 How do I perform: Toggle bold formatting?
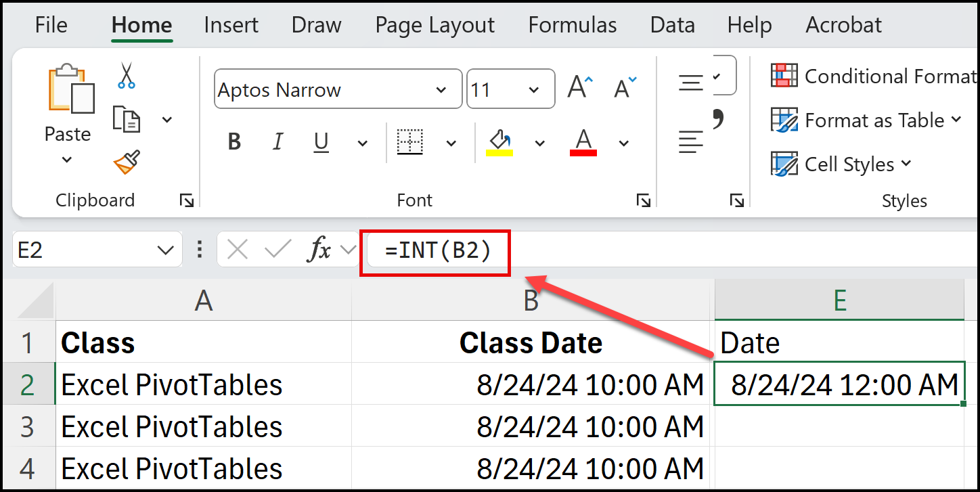point(233,143)
